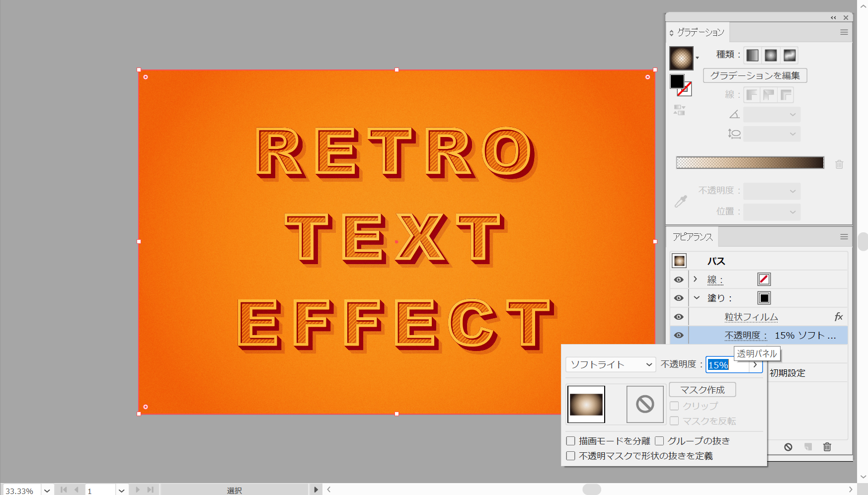Open the Gradient panel options menu
868x495 pixels.
(844, 32)
